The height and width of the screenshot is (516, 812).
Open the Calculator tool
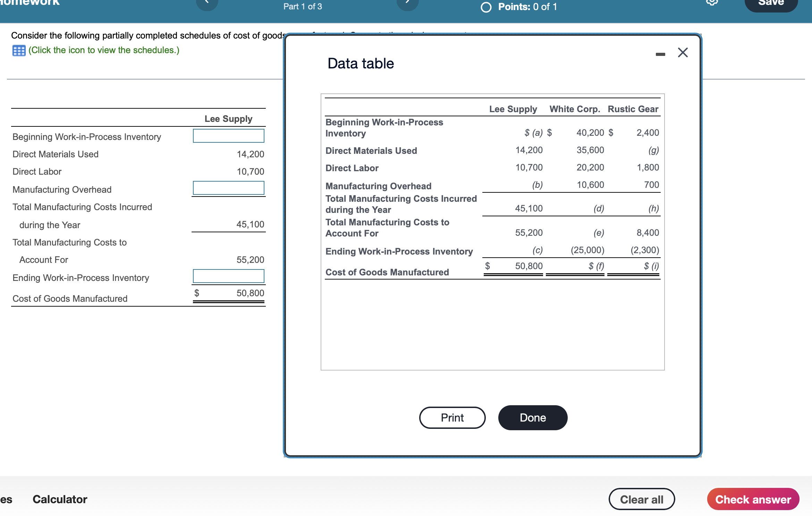click(x=60, y=499)
